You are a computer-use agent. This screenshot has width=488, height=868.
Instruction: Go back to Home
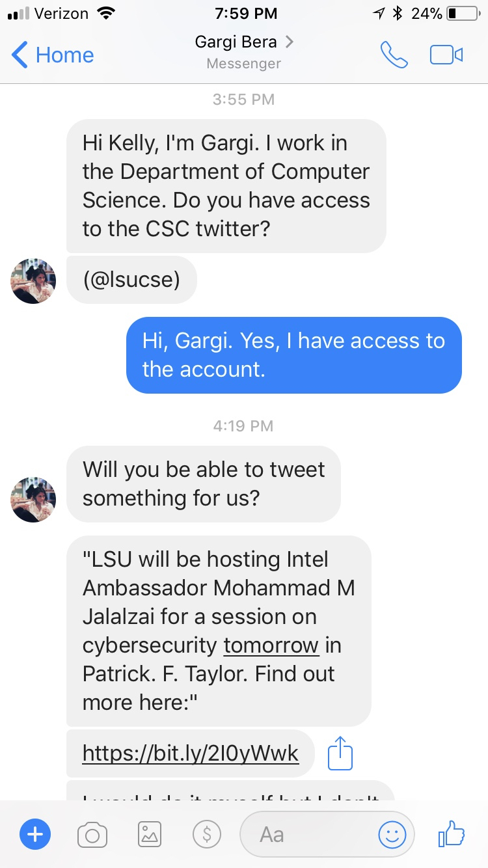point(53,55)
